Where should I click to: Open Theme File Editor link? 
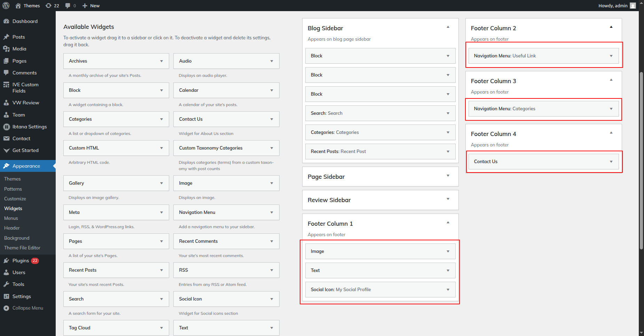[x=22, y=248]
